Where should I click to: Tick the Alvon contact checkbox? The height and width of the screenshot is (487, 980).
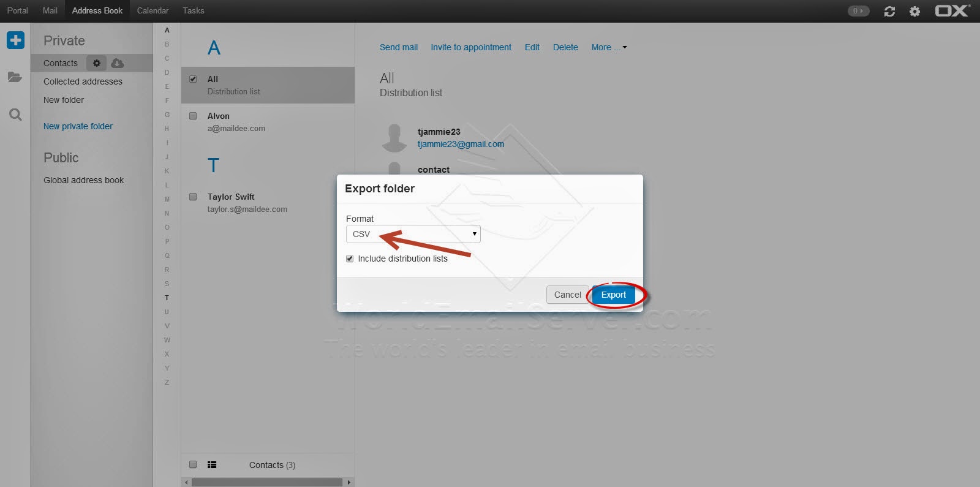(193, 116)
